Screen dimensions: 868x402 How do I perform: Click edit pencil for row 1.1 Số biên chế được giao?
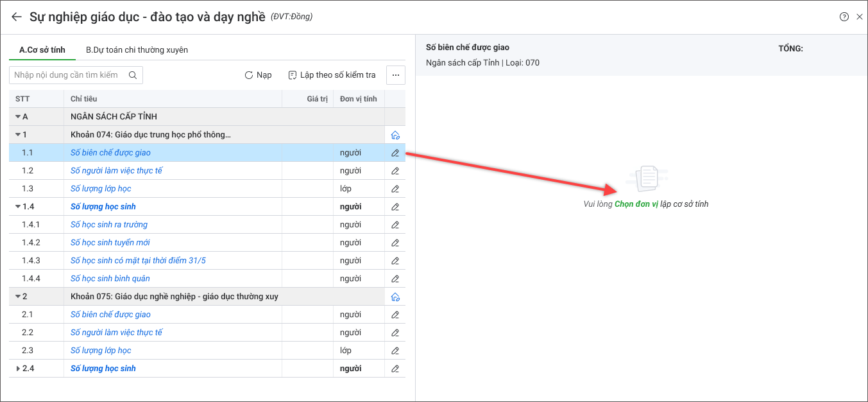click(x=395, y=153)
